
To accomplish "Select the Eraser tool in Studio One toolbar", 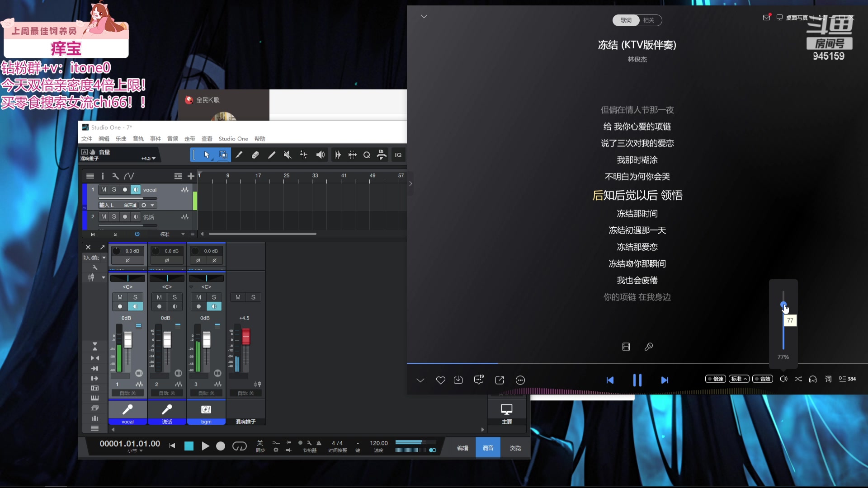I will (255, 155).
